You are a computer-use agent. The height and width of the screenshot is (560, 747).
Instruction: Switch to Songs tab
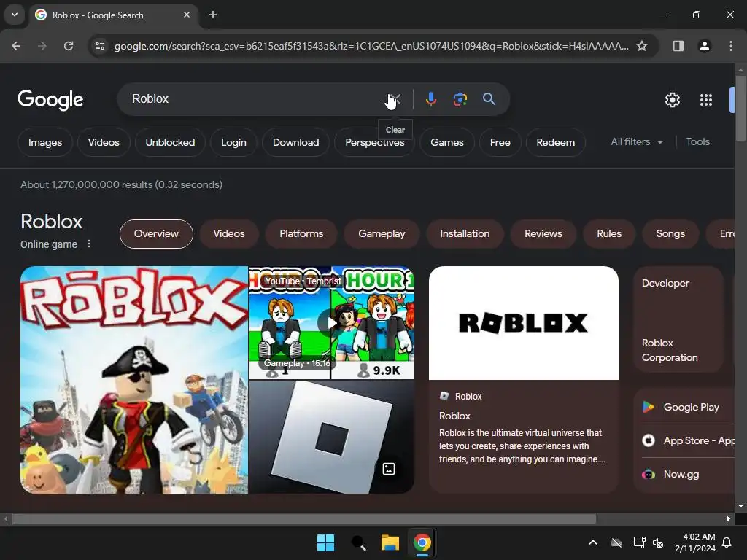(x=670, y=234)
